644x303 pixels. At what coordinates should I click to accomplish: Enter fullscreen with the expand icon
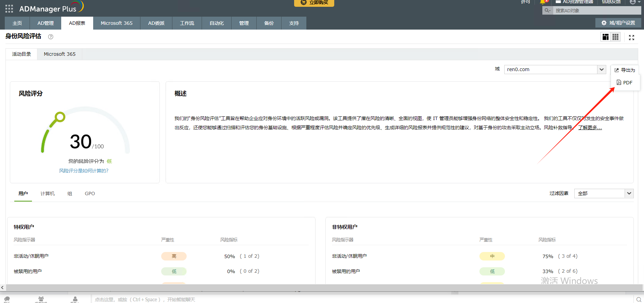(631, 37)
